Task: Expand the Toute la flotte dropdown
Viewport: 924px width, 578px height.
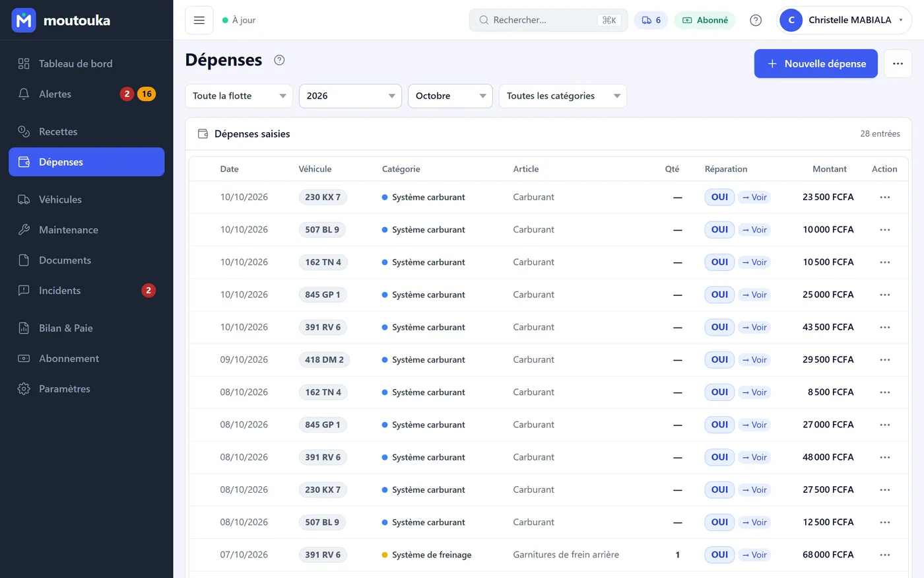Action: (x=239, y=96)
